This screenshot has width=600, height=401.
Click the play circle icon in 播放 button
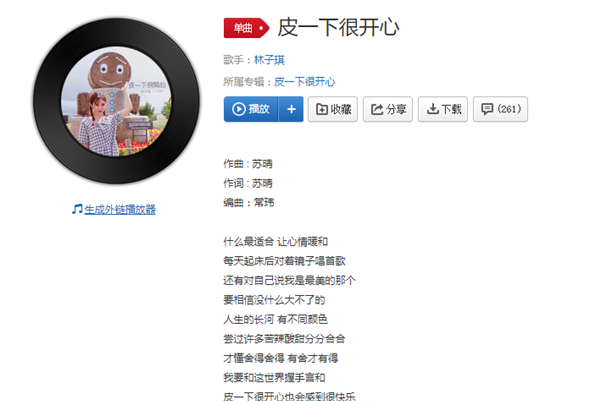(239, 109)
